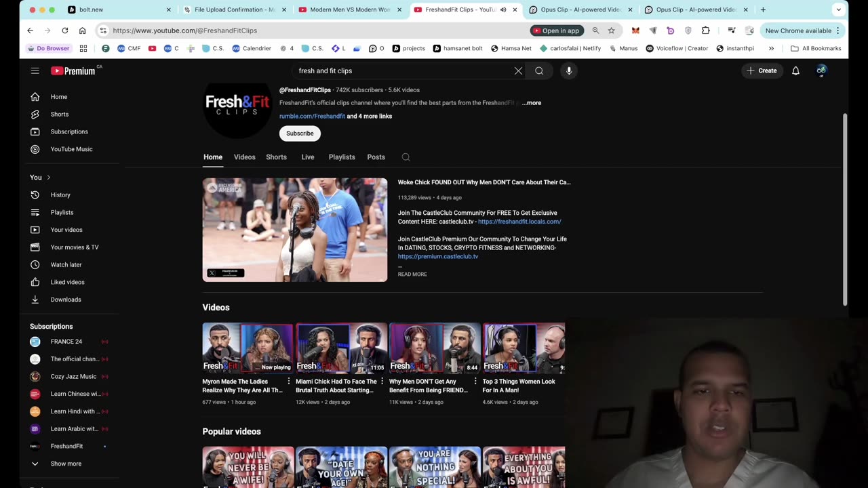This screenshot has height=488, width=868.
Task: Click the page vertical scrollbar
Action: 845,210
